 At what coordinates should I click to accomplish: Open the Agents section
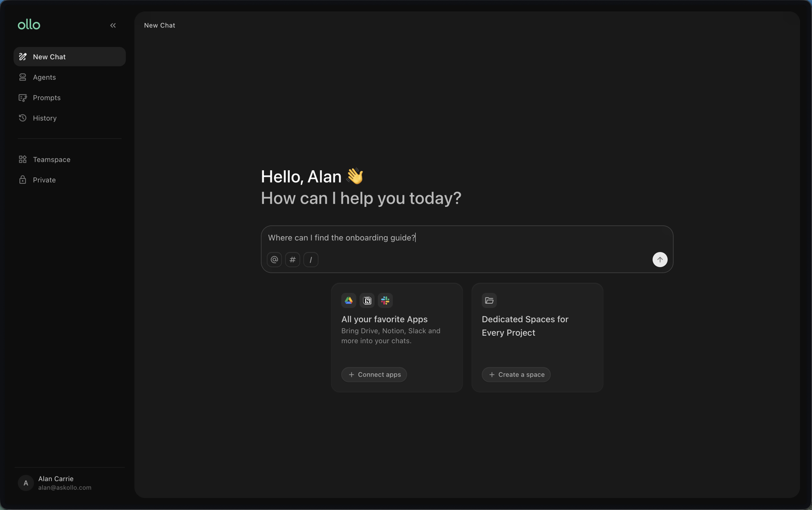click(x=70, y=77)
